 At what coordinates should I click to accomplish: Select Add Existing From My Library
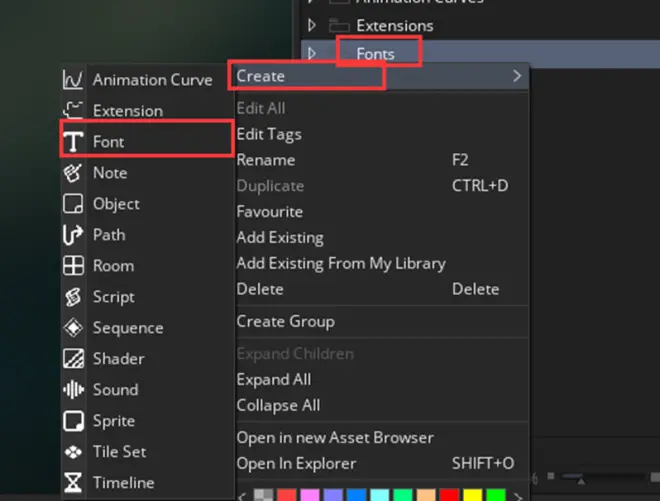tap(341, 264)
